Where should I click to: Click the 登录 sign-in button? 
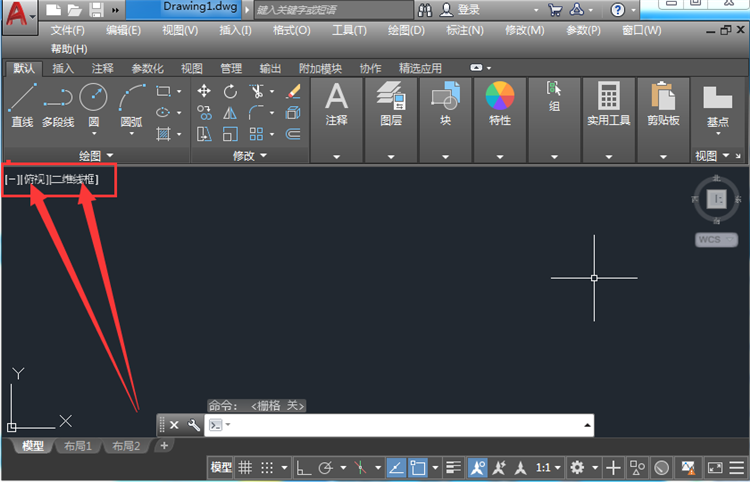pos(460,10)
